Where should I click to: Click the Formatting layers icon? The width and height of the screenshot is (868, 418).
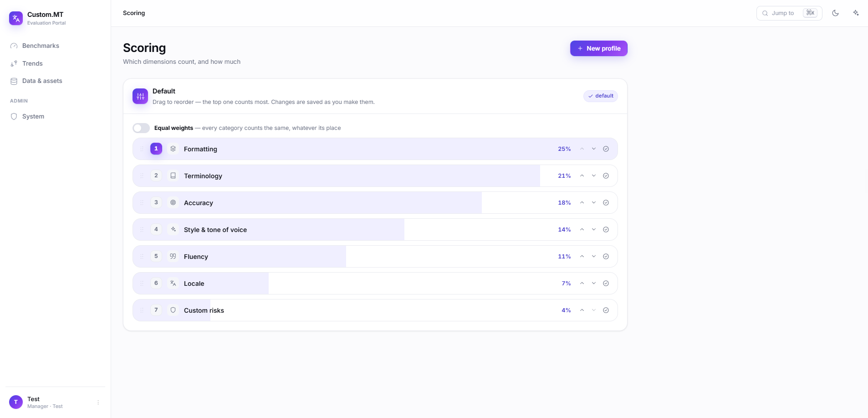pyautogui.click(x=173, y=149)
